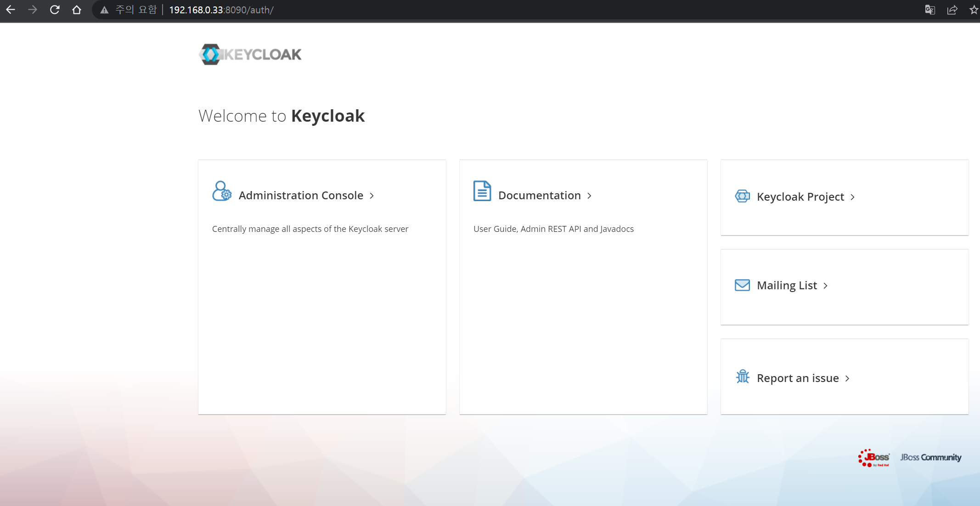
Task: Open the Documentation link
Action: (539, 196)
